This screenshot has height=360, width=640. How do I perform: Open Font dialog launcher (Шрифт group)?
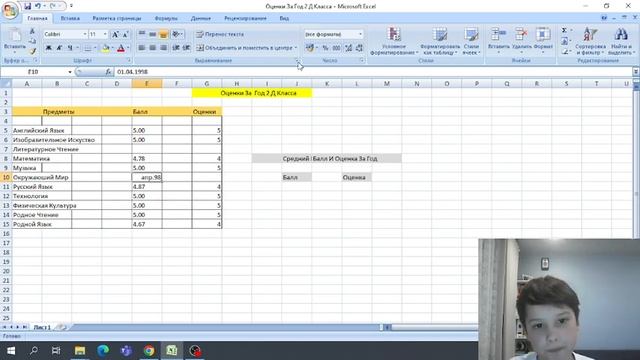pos(129,60)
